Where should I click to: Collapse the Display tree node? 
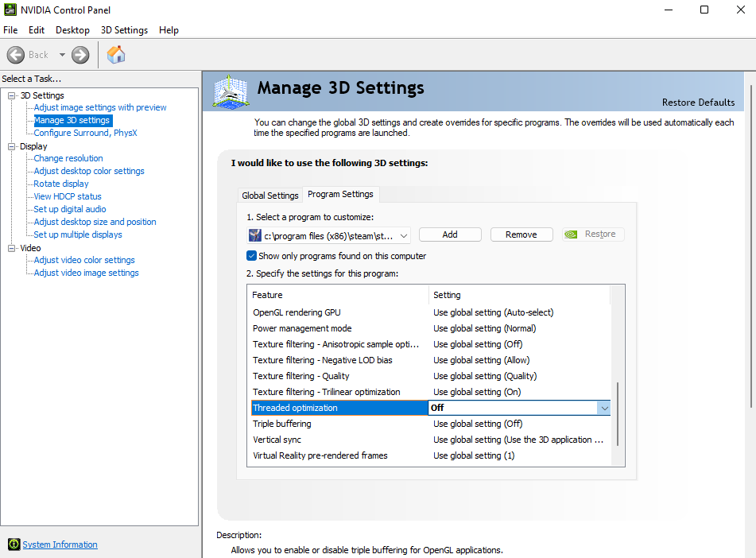click(12, 146)
